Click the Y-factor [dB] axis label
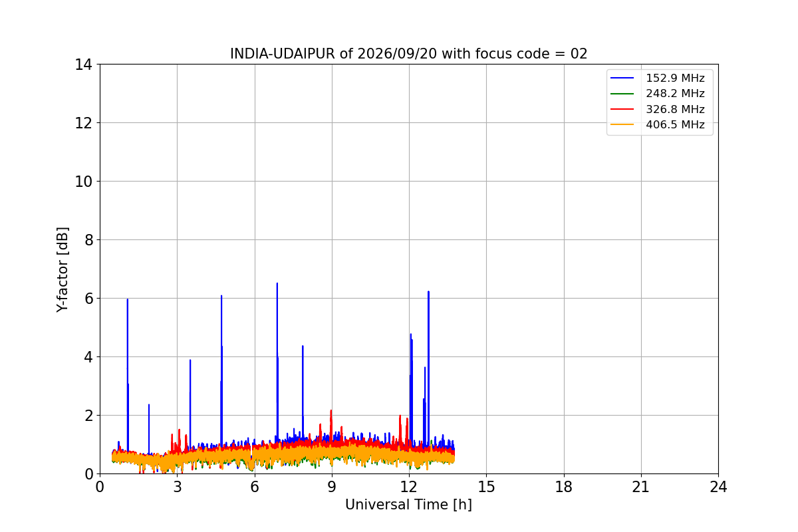The width and height of the screenshot is (798, 532). pos(63,269)
